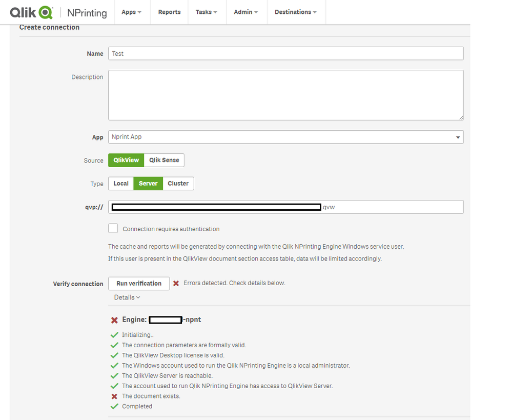Viewport: 512px width, 420px height.
Task: Click check icon for connection parameters valid
Action: [x=114, y=345]
